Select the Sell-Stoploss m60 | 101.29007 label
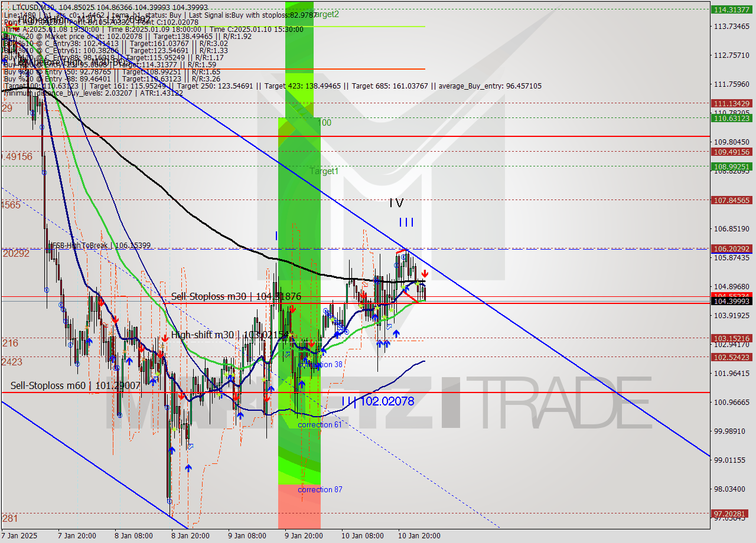This screenshot has width=756, height=543. pos(75,385)
